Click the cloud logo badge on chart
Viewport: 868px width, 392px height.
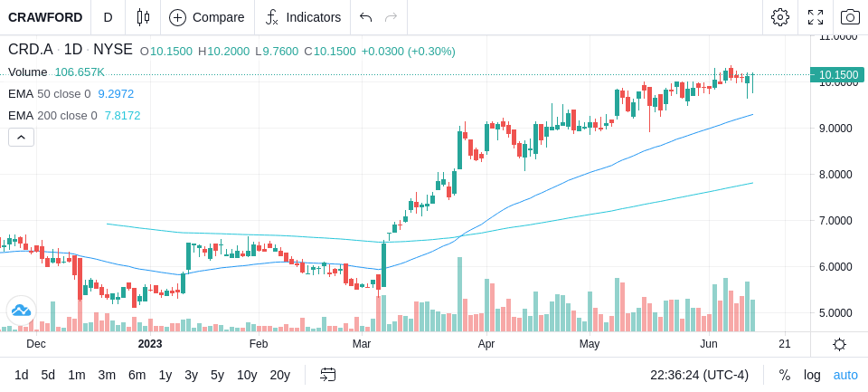tap(21, 311)
